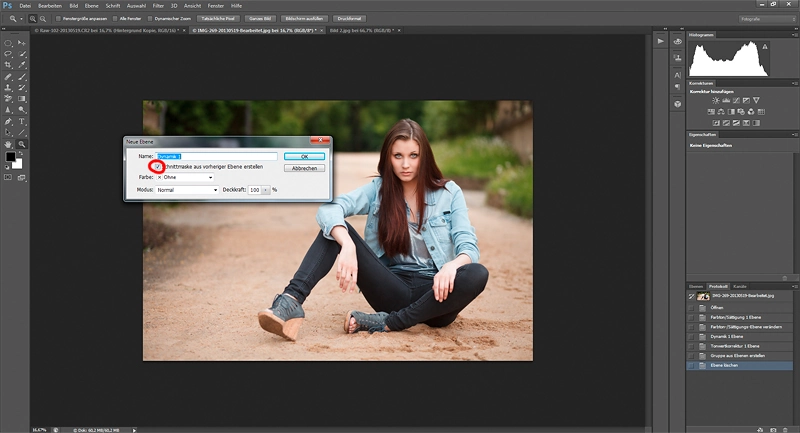
Task: Open the Deckkraft slider arrow
Action: (266, 190)
